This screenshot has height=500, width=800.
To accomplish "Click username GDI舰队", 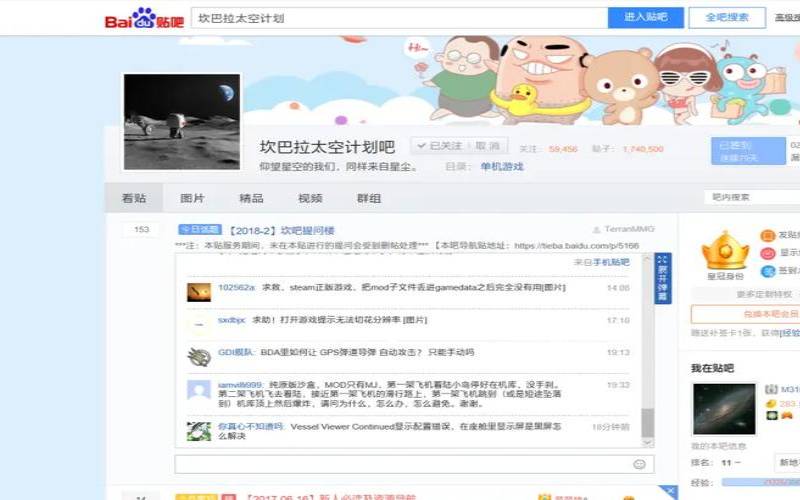I will [x=236, y=352].
